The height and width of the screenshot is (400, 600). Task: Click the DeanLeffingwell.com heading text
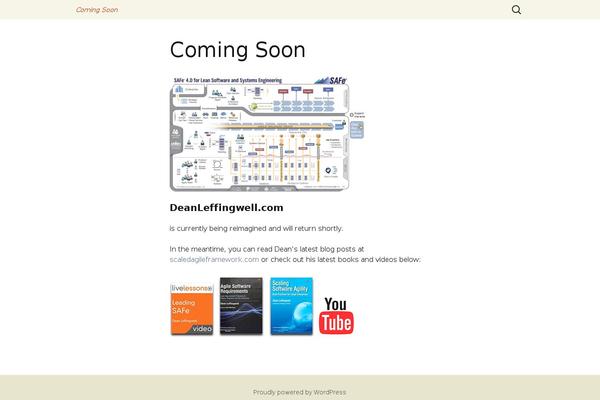[x=227, y=208]
